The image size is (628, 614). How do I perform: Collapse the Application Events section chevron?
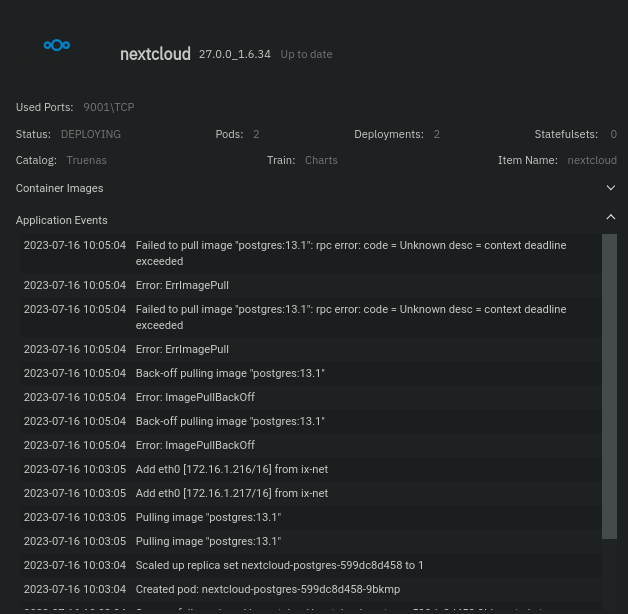click(x=610, y=217)
